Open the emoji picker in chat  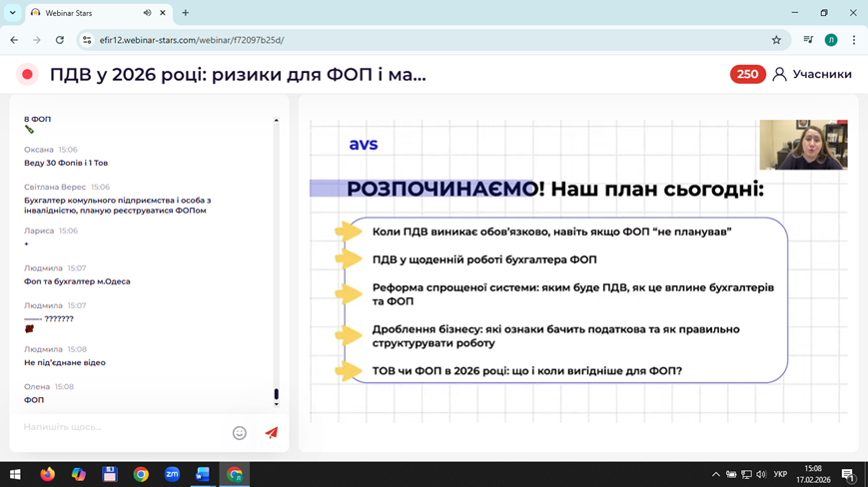coord(240,432)
